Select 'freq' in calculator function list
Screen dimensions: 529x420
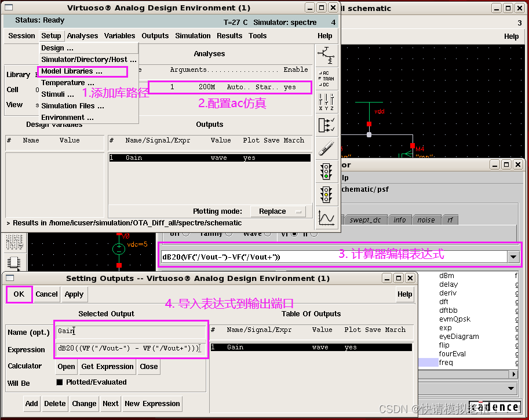coord(446,362)
